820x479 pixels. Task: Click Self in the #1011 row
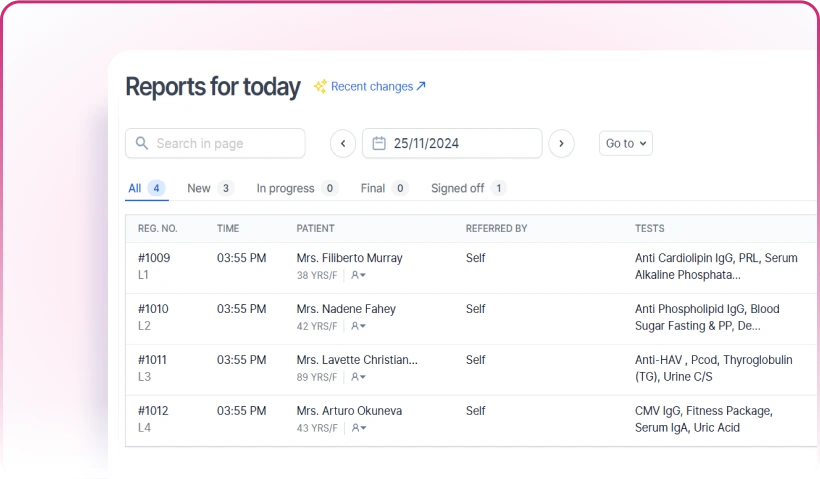[475, 360]
